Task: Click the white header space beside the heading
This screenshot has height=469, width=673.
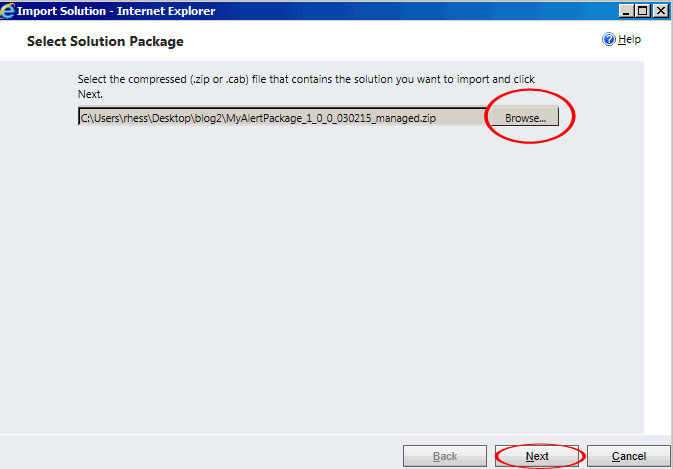Action: coord(386,41)
